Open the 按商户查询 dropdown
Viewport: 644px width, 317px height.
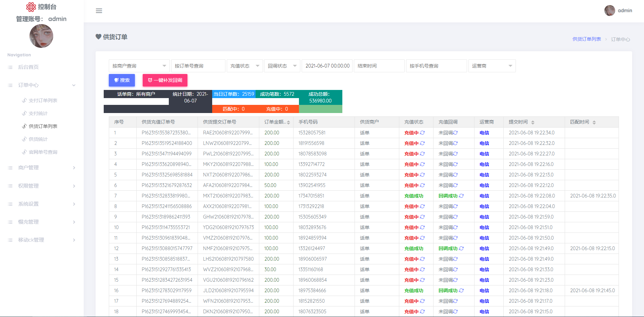coord(139,66)
